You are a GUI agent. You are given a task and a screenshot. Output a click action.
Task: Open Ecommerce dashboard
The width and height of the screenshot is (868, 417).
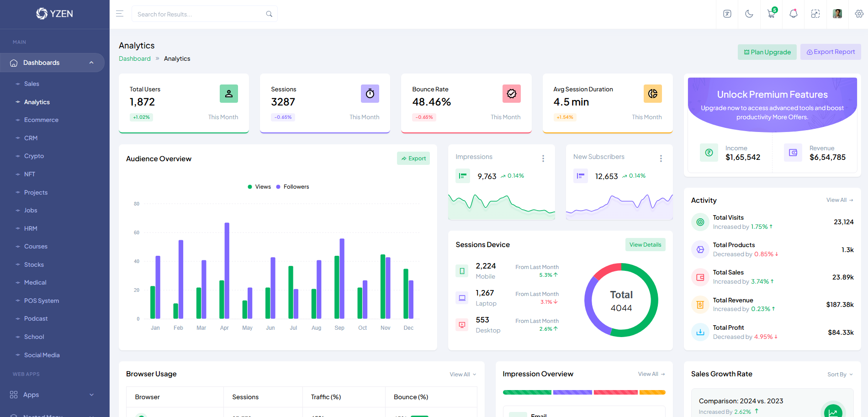click(x=41, y=120)
